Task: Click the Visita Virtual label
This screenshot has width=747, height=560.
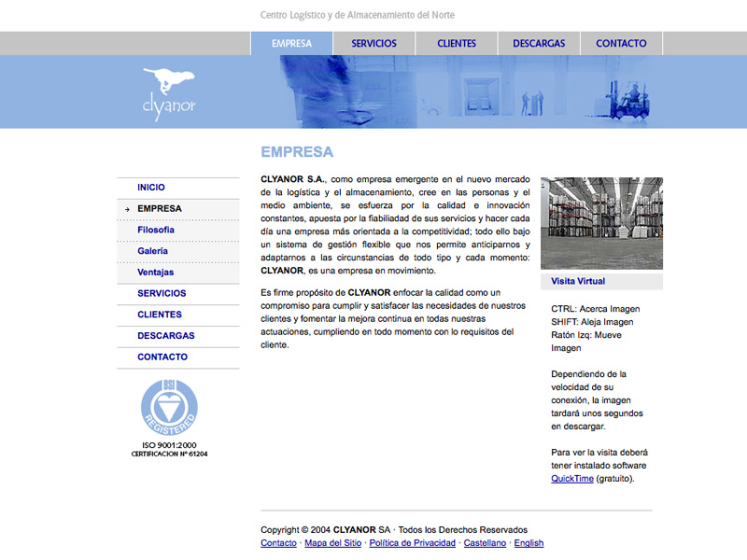Action: coord(578,281)
